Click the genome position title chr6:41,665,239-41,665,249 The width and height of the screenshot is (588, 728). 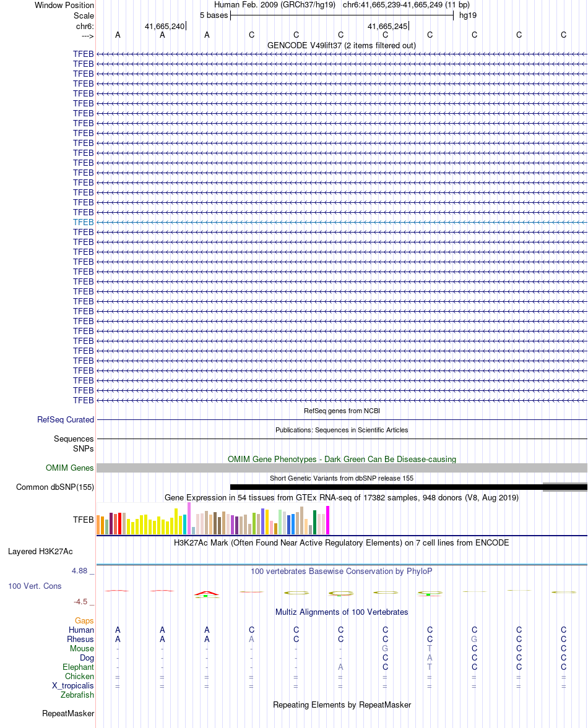[406, 5]
